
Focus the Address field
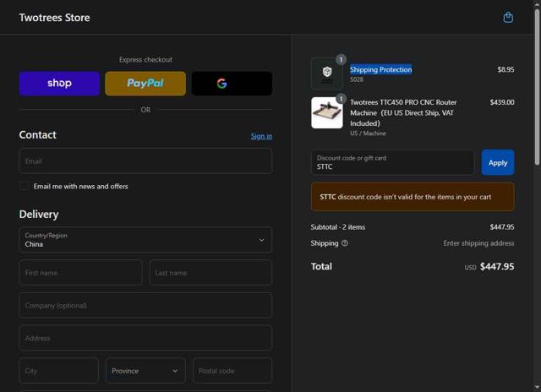145,338
